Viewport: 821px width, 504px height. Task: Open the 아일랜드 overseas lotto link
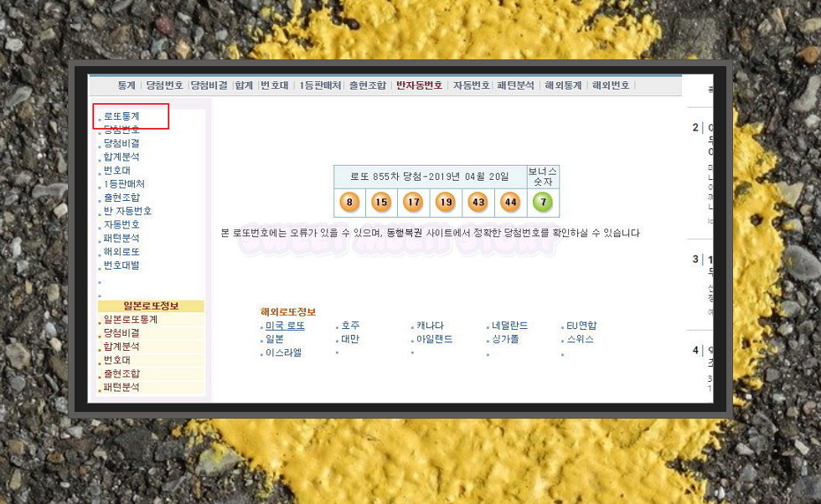[x=435, y=340]
